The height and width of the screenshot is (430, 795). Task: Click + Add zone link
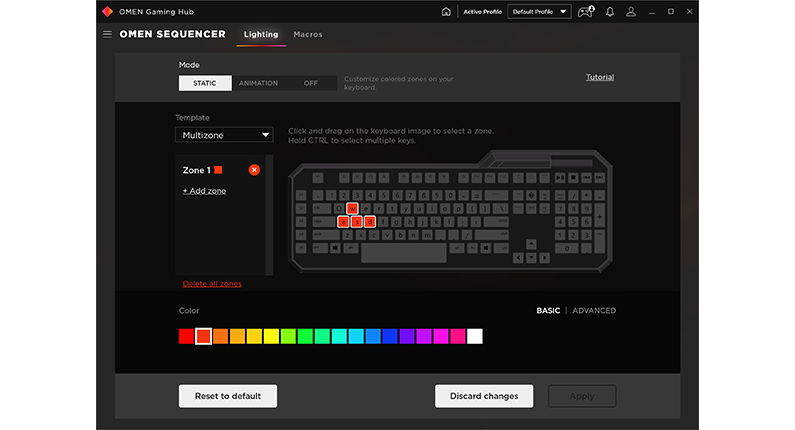tap(204, 191)
